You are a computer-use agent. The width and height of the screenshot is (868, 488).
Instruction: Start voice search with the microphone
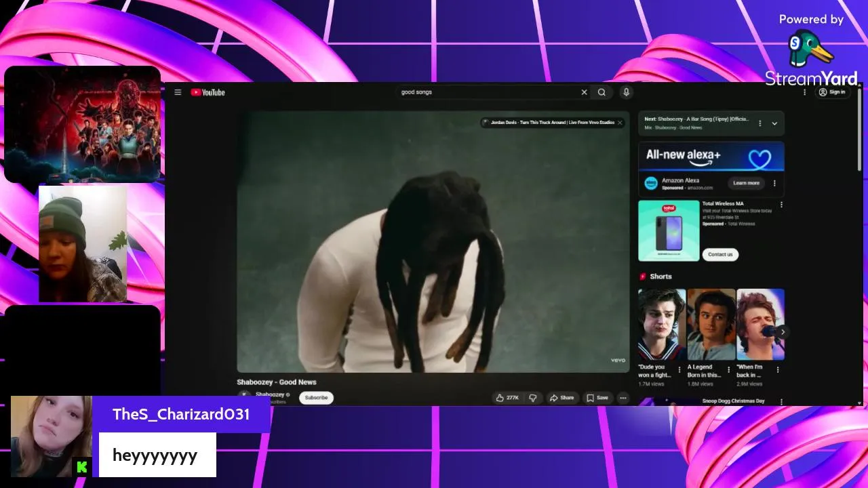pyautogui.click(x=626, y=92)
